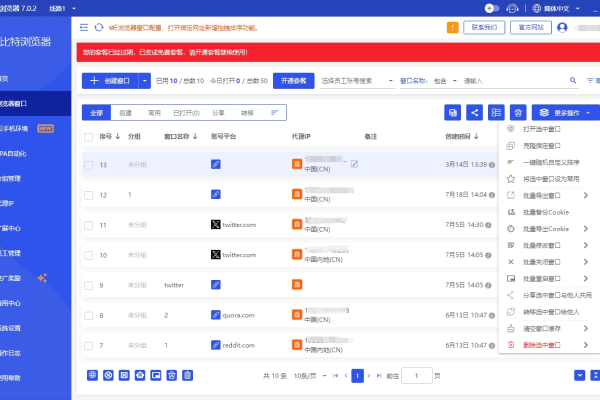Viewport: 600px width, 400px height.
Task: Click the star icon for 将选中窗口设为常用
Action: tap(511, 179)
